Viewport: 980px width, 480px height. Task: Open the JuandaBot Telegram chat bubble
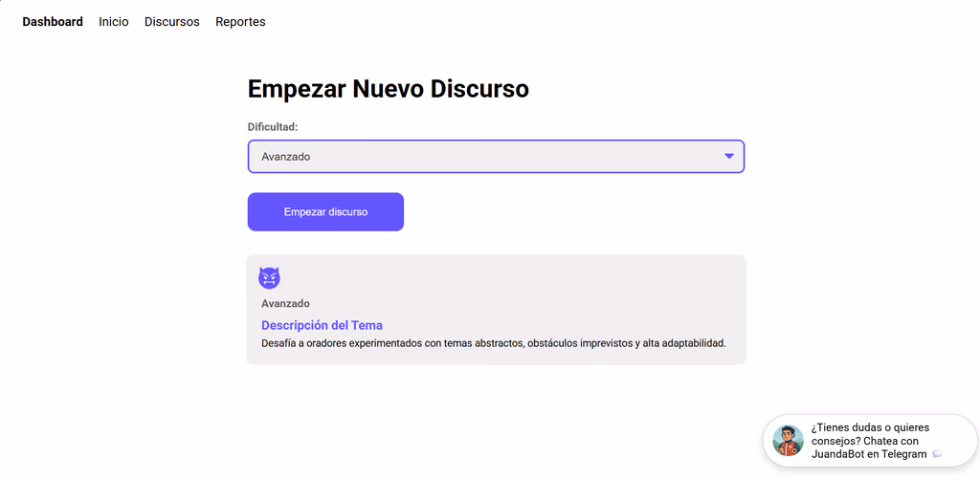pos(870,441)
